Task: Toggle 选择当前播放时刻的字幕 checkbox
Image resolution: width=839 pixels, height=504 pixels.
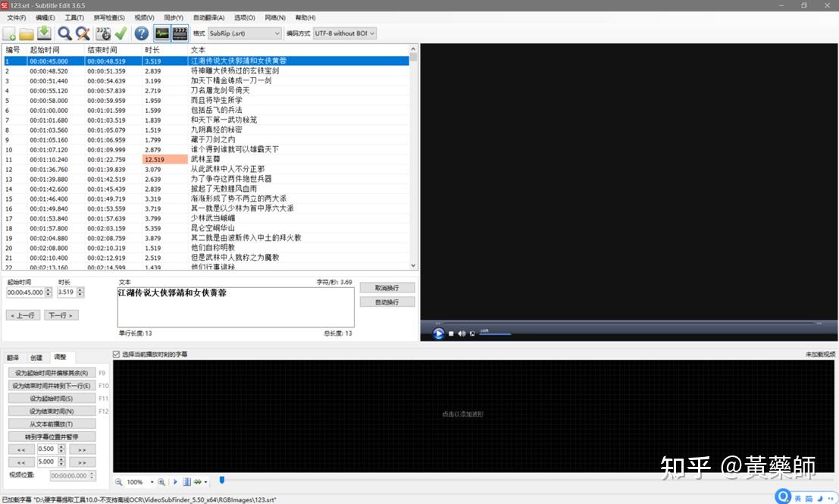Action: [x=116, y=352]
